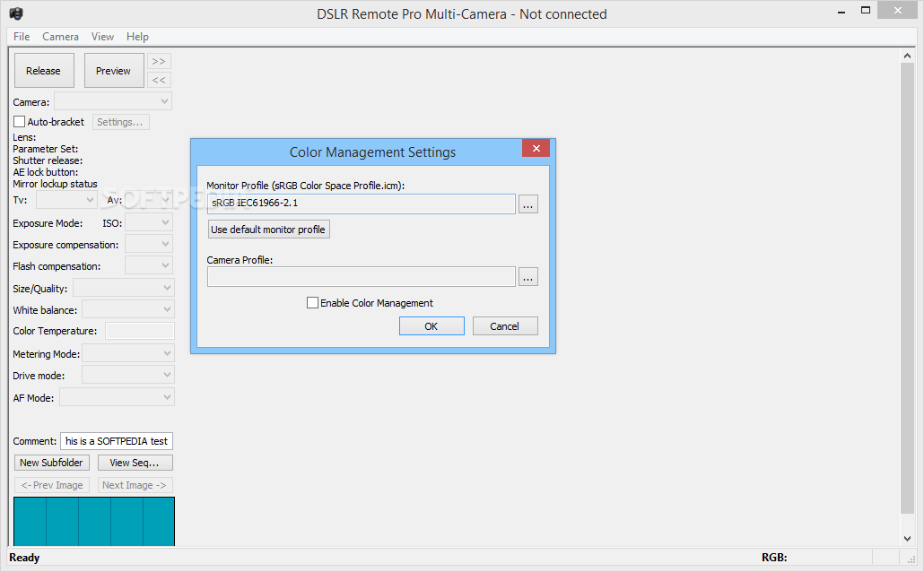Click the "<<" panel collapse icon
The width and height of the screenshot is (924, 572).
point(159,80)
